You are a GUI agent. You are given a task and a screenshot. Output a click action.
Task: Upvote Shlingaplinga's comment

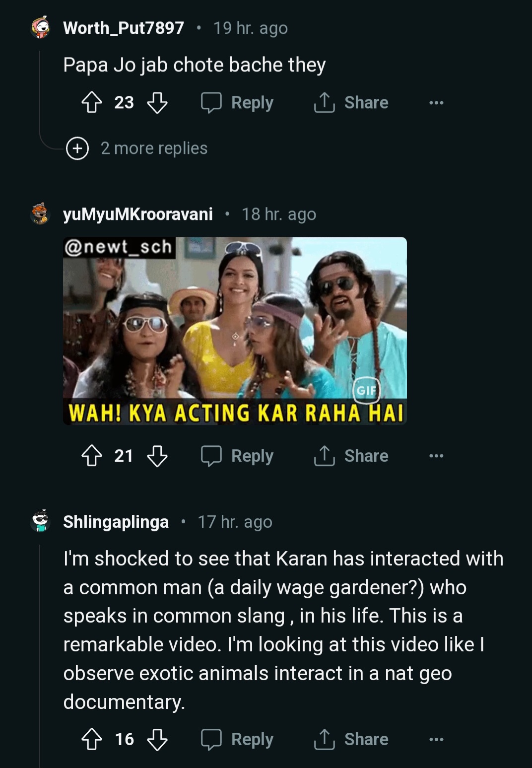(92, 739)
